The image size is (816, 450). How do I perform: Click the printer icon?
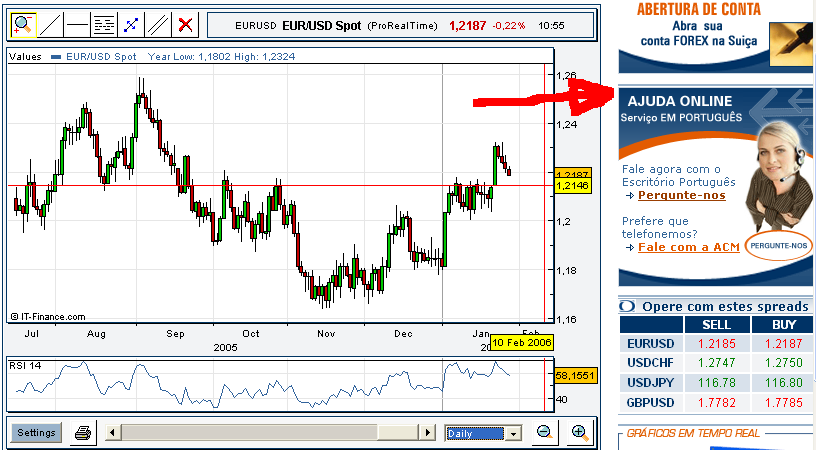click(83, 432)
